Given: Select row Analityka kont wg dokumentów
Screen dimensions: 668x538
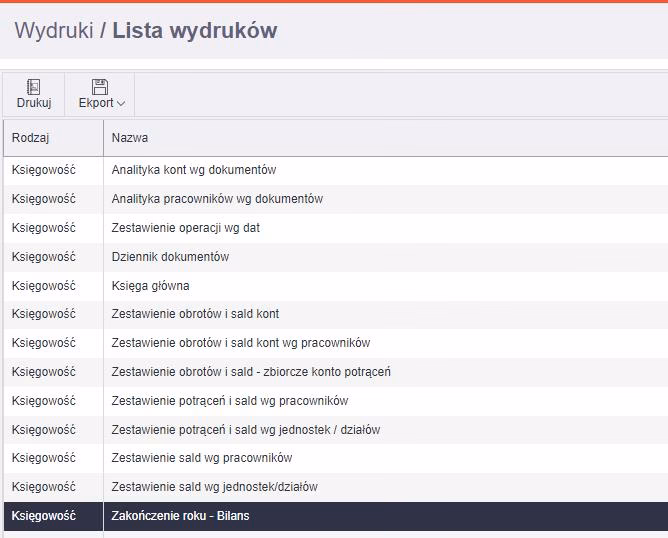Looking at the screenshot, I should 336,170.
